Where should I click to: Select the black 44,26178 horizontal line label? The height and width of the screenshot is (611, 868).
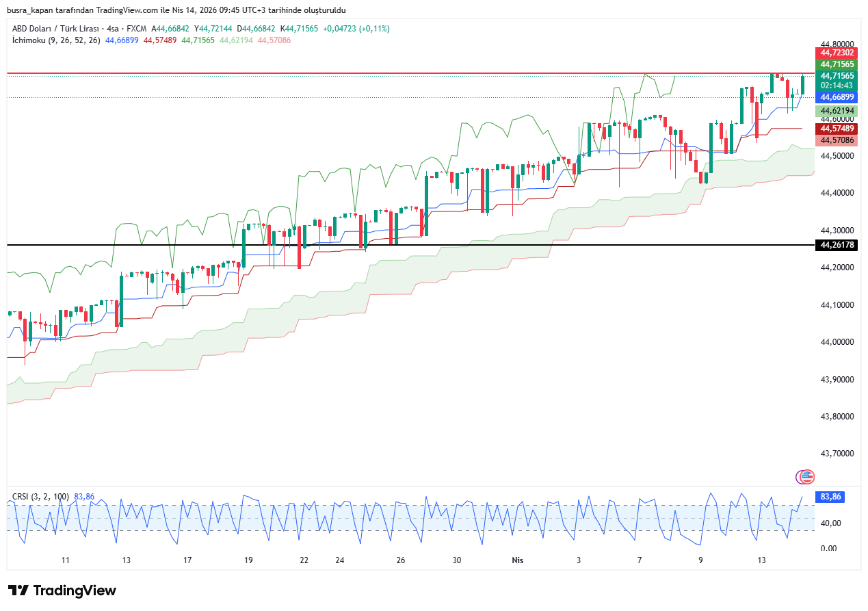point(837,245)
